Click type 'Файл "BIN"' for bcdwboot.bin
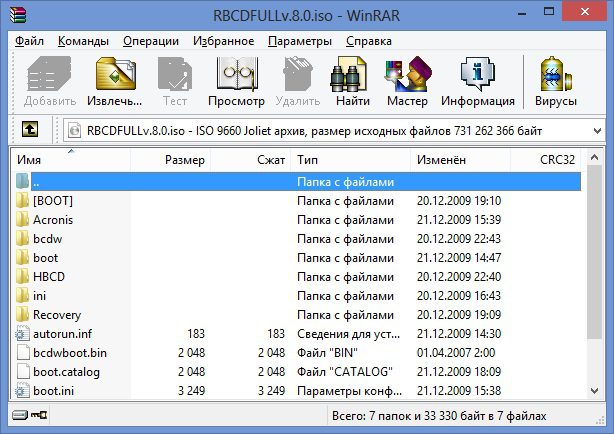Screen dimensions: 614x434 click(x=327, y=353)
